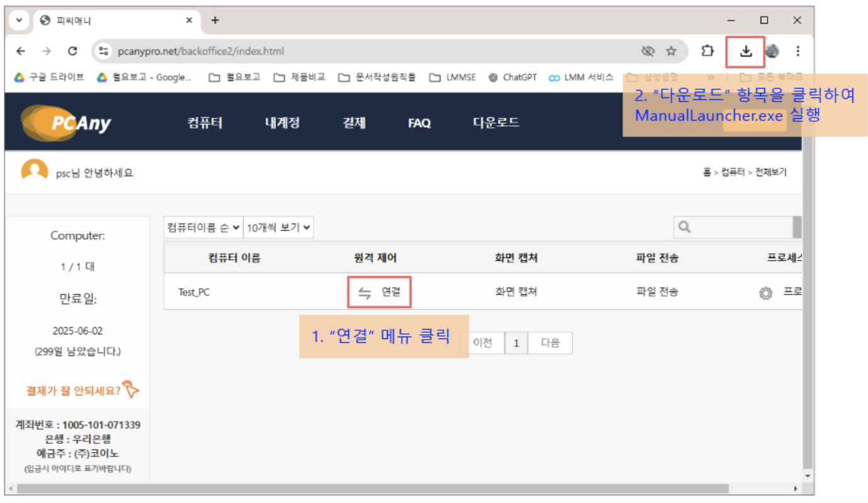Bookmark this page with the star icon
Screen dimensions: 868x503
click(671, 51)
